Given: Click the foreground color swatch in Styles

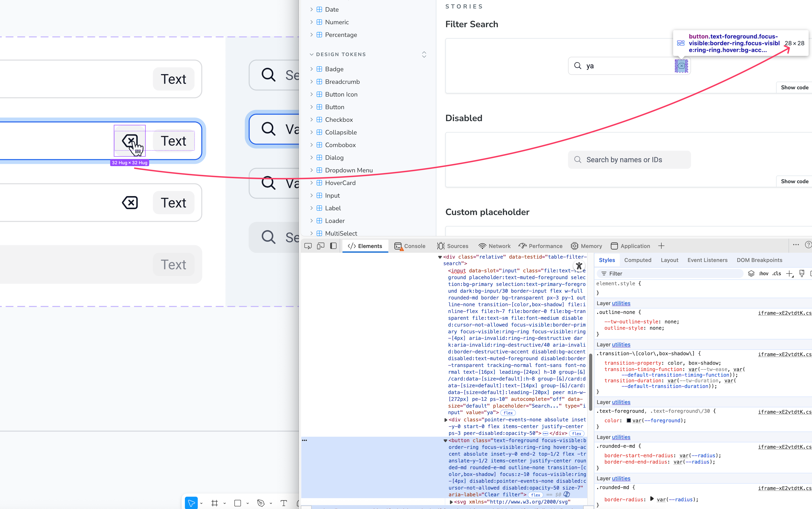Looking at the screenshot, I should coord(629,421).
